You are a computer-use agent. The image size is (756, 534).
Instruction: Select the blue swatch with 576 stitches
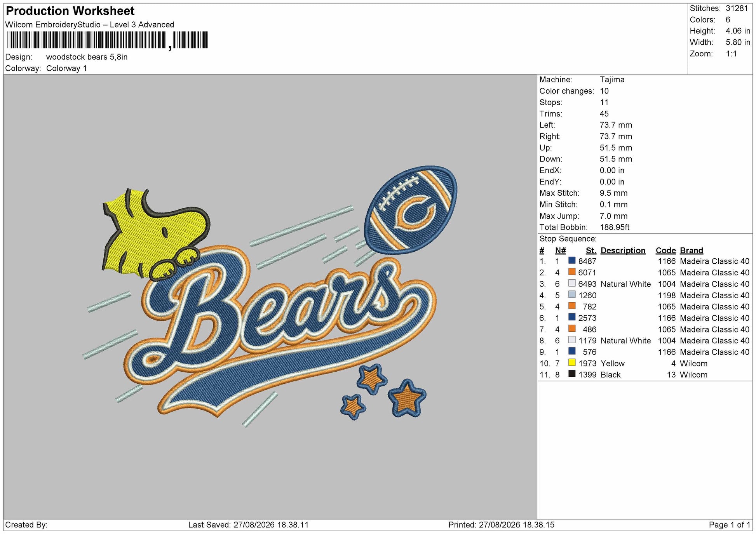tap(572, 351)
